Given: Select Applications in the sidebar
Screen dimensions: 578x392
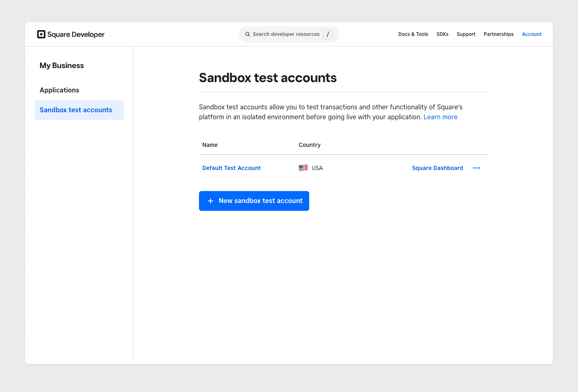Looking at the screenshot, I should [59, 90].
